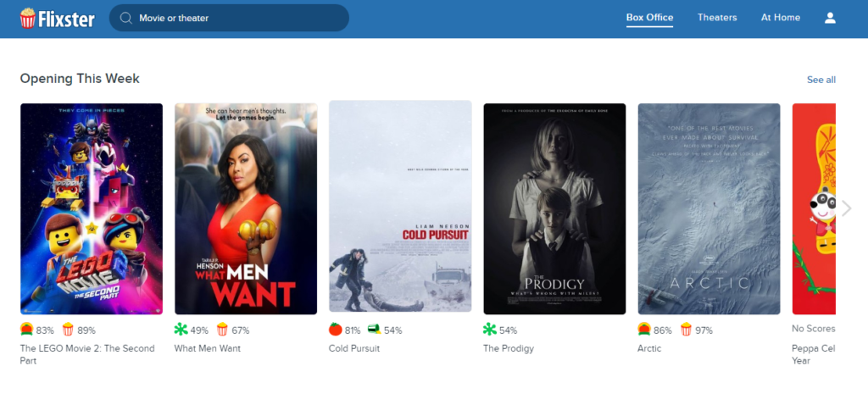Click the search magnifier icon
Screen dimensions: 868x405
125,19
